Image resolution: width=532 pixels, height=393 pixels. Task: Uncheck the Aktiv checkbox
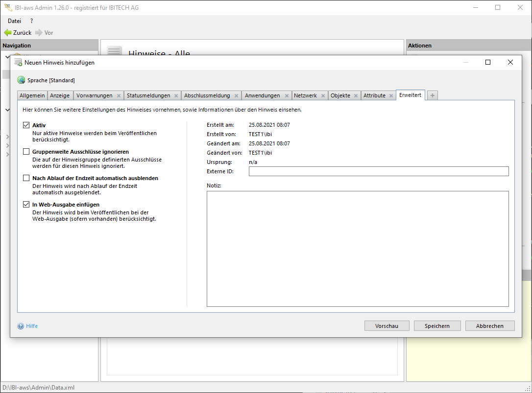point(26,126)
